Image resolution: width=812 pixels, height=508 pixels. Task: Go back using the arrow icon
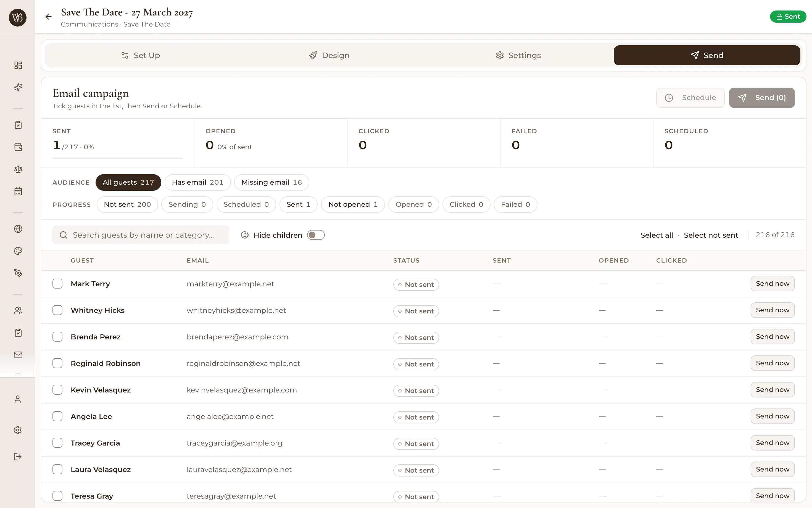click(49, 17)
